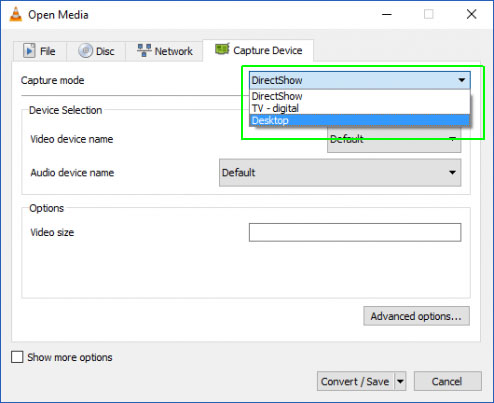The image size is (494, 403).
Task: Select Desktop capture mode option
Action: (x=359, y=120)
